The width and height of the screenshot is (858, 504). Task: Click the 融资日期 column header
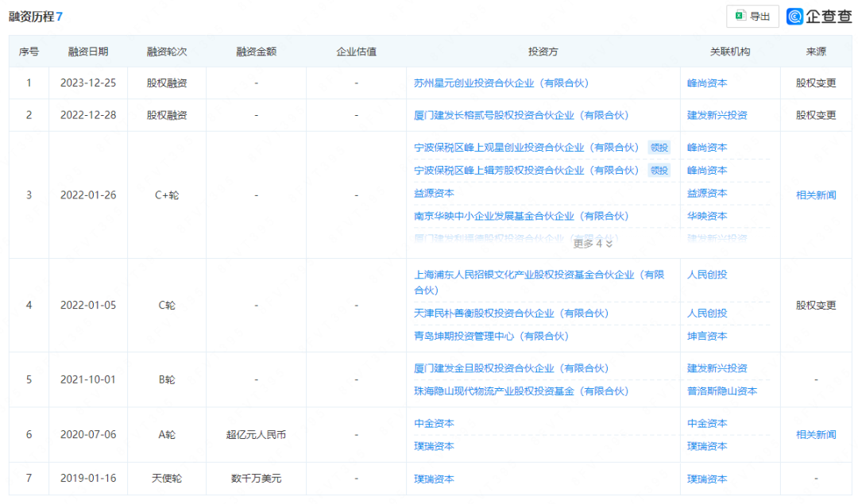pos(88,52)
